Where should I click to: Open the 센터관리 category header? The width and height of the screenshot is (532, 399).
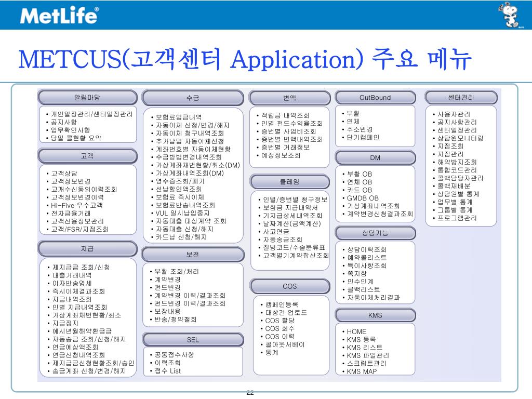461,98
